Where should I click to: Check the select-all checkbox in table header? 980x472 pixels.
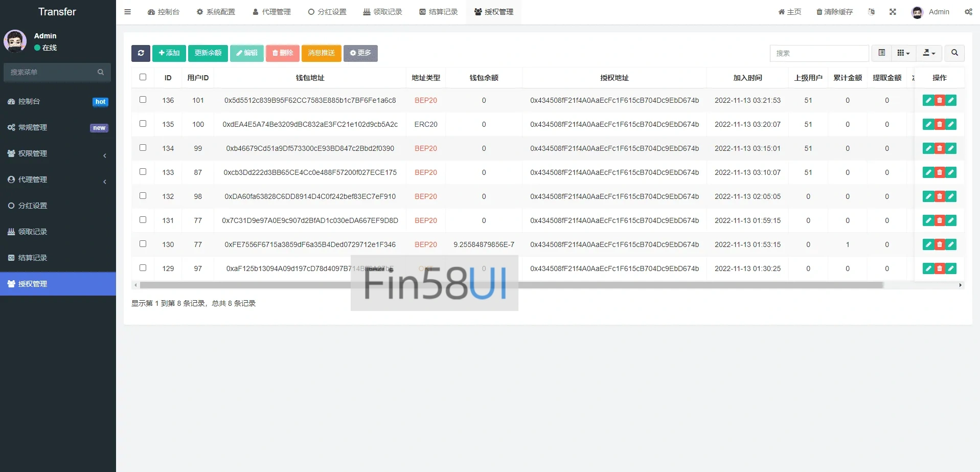[x=143, y=77]
